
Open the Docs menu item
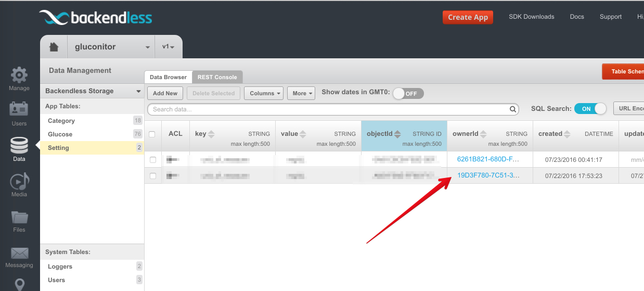click(577, 17)
